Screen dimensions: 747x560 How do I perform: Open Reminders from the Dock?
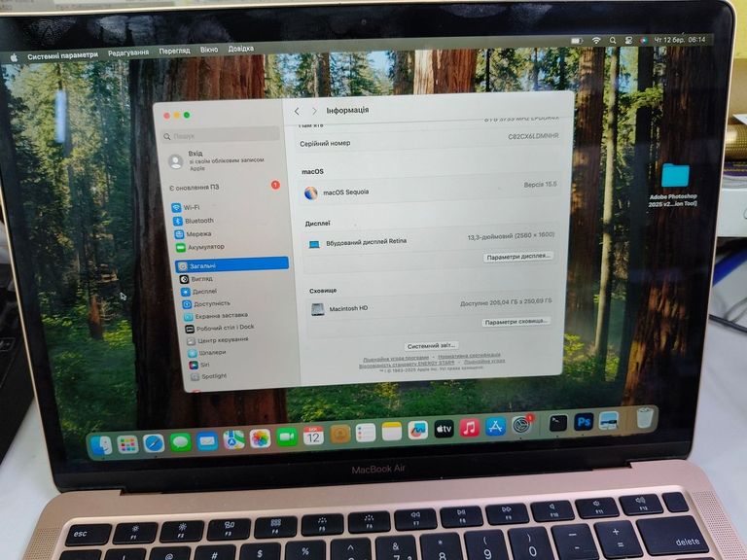coord(366,433)
